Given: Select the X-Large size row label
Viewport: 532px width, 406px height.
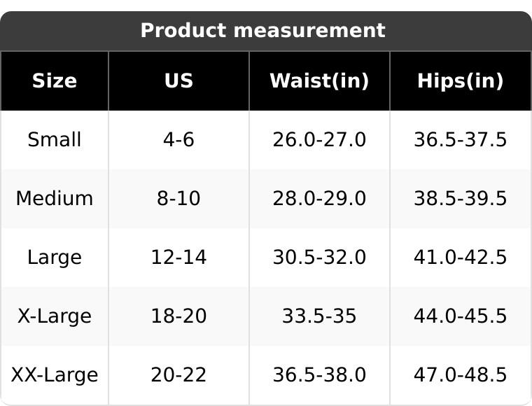Looking at the screenshot, I should point(55,316).
